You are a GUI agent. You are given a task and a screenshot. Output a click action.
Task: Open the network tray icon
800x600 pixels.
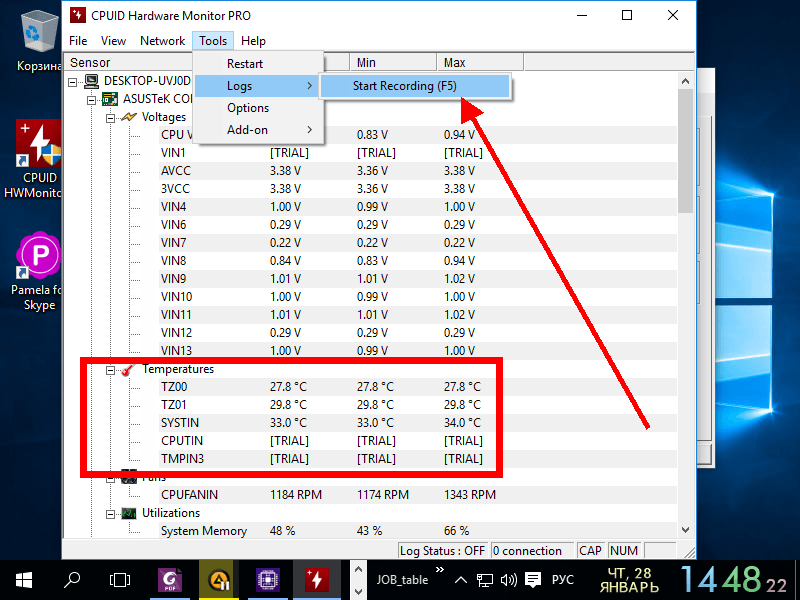(485, 580)
